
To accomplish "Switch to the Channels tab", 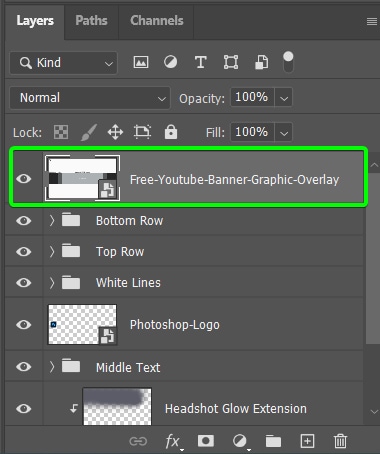I will pyautogui.click(x=157, y=21).
